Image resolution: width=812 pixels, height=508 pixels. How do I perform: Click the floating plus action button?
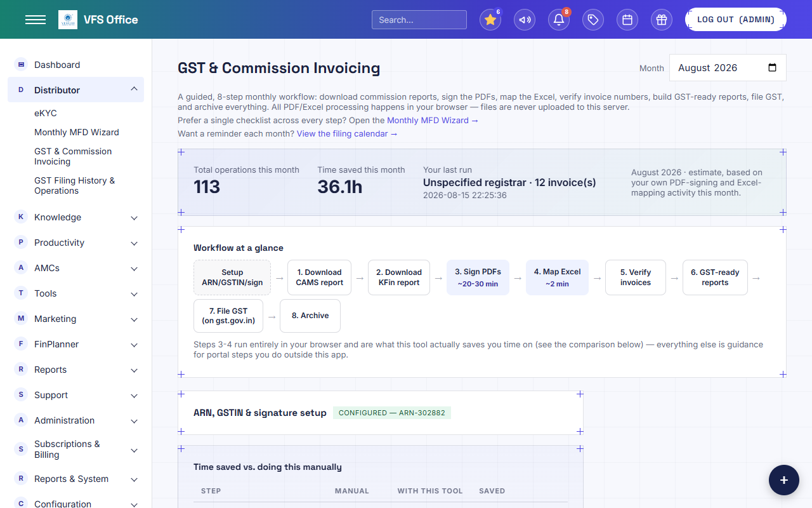(784, 480)
